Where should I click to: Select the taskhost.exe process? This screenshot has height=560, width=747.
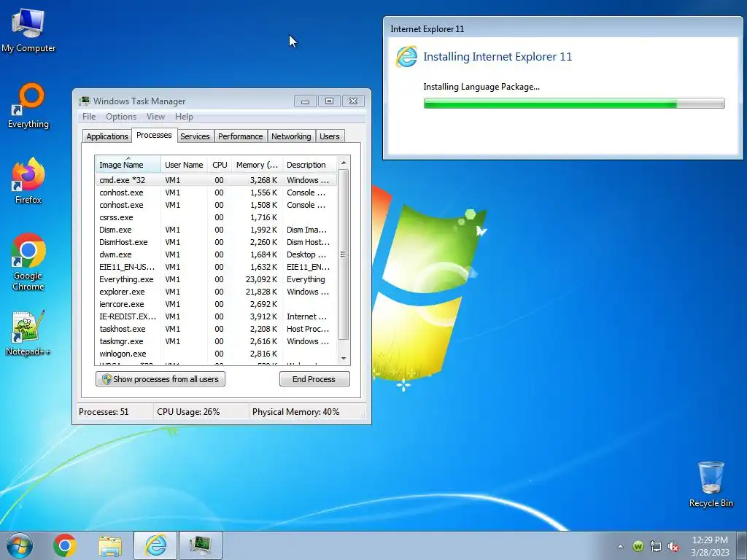tap(216, 329)
